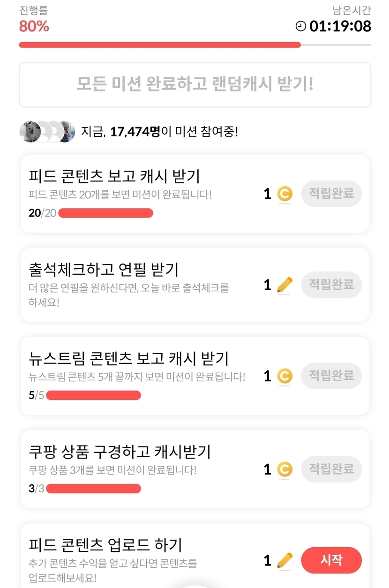Click 적립완료 button for 출석체크하고 연필 받기

click(x=331, y=284)
